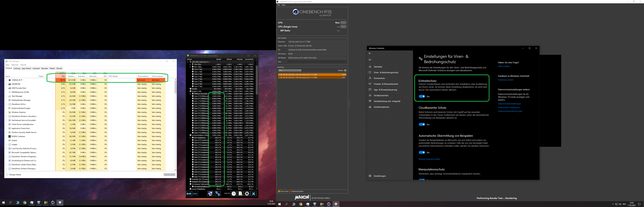Click HWiNFO log file icon

[240, 194]
